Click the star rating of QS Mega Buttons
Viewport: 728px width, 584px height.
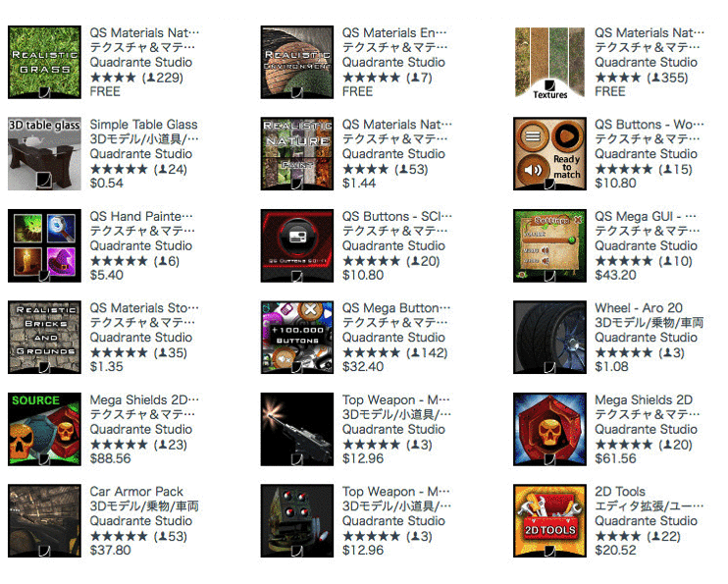371,353
